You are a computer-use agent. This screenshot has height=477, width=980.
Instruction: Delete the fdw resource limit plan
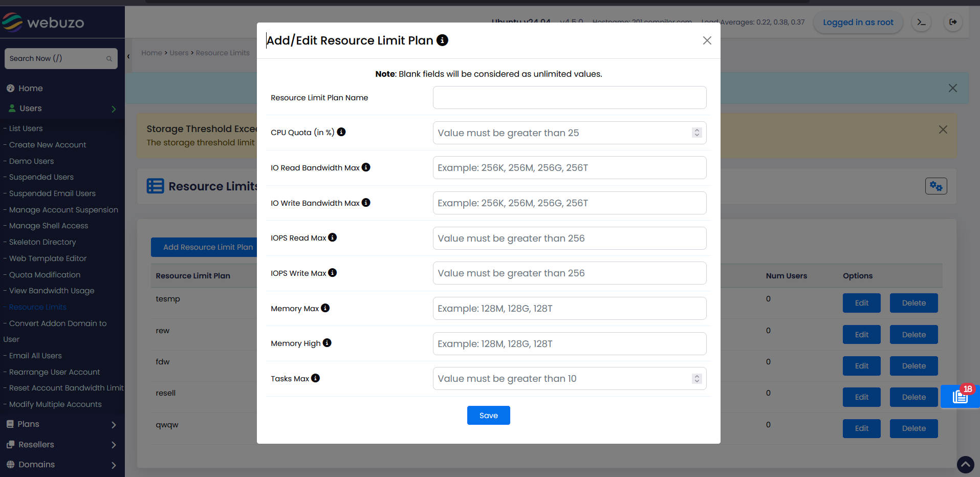pyautogui.click(x=914, y=366)
